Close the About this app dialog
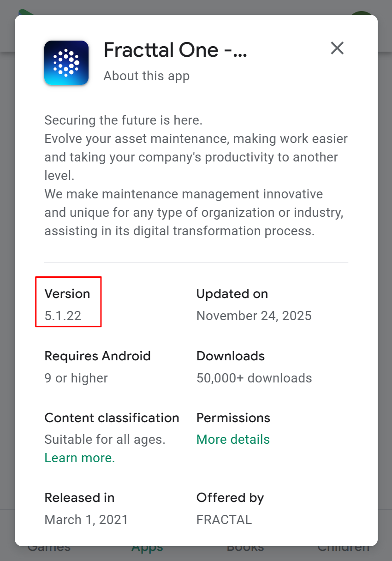 [337, 48]
